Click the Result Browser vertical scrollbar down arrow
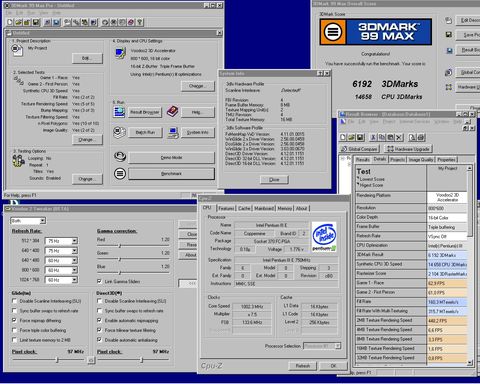480x384 pixels. click(x=470, y=362)
